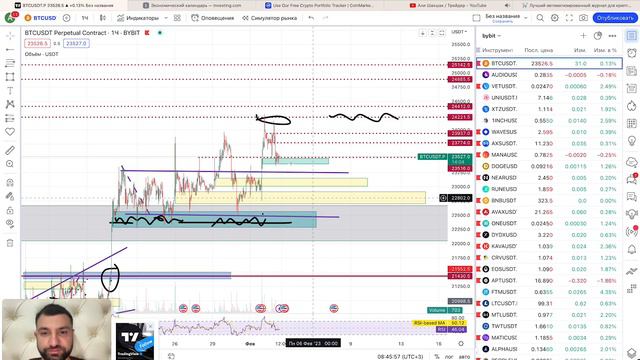Open the chart layout selector
This screenshot has width=640, height=360.
[476, 18]
